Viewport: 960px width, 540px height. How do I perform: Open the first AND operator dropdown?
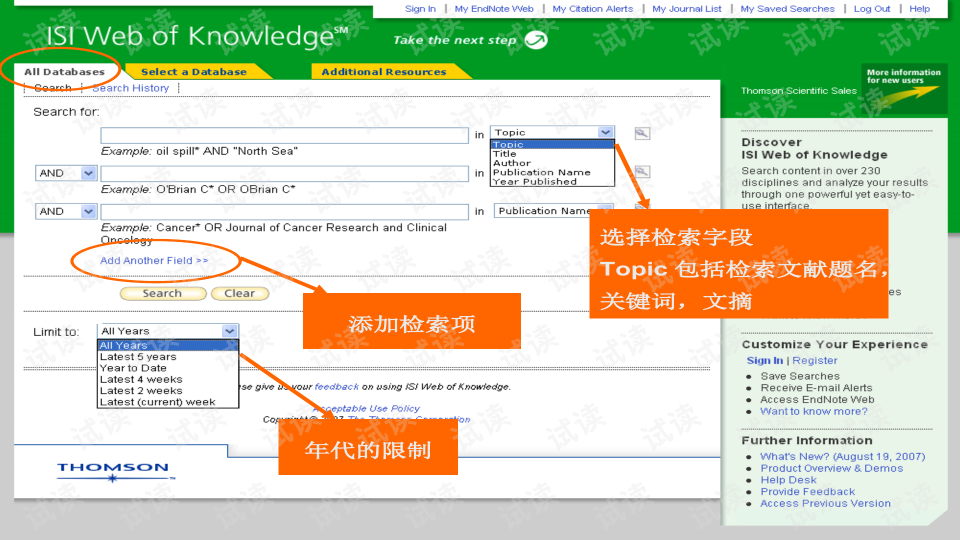tap(88, 173)
